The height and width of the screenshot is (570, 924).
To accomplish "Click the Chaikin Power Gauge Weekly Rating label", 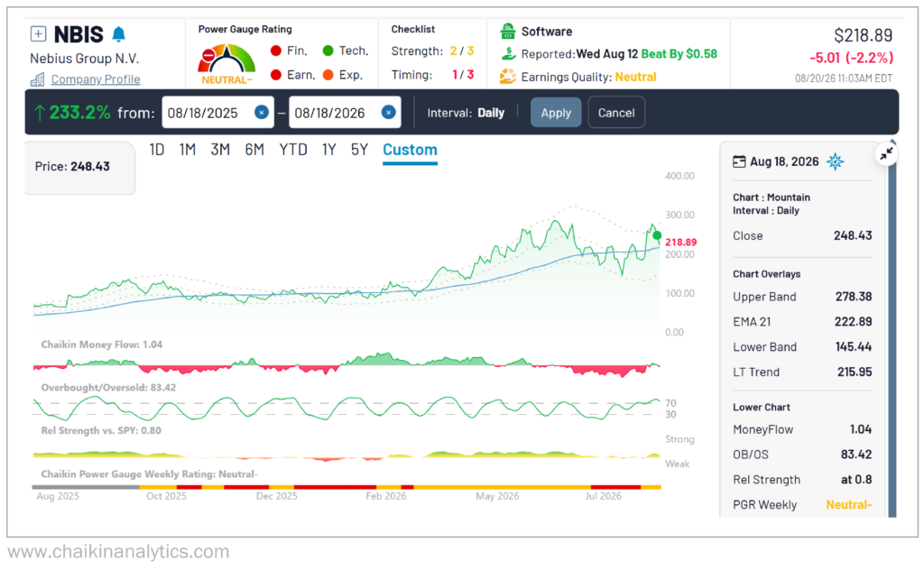I will (149, 474).
